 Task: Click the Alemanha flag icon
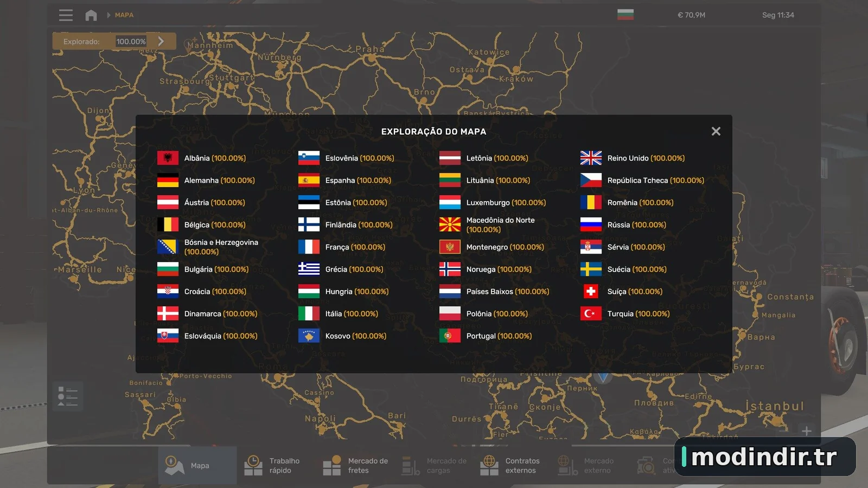click(168, 180)
